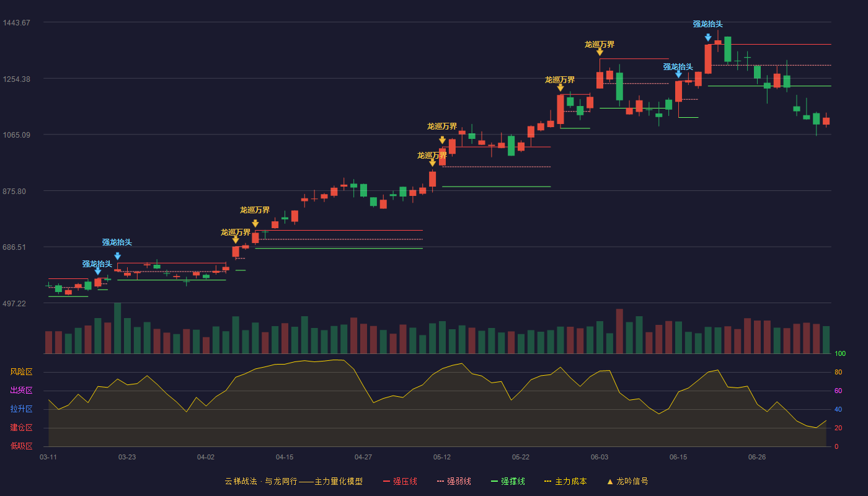The width and height of the screenshot is (868, 496).
Task: Select the 风险区 zone label
Action: pos(21,372)
